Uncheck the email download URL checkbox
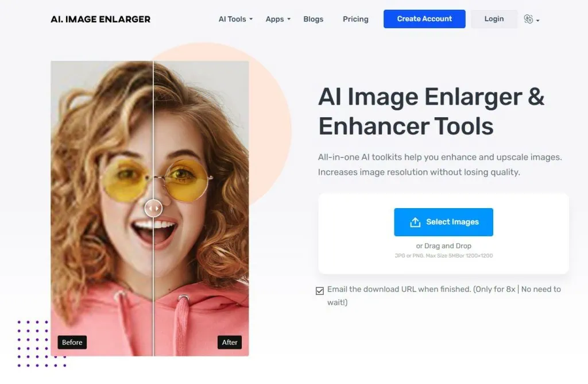Viewport: 588px width, 384px height. click(x=320, y=291)
